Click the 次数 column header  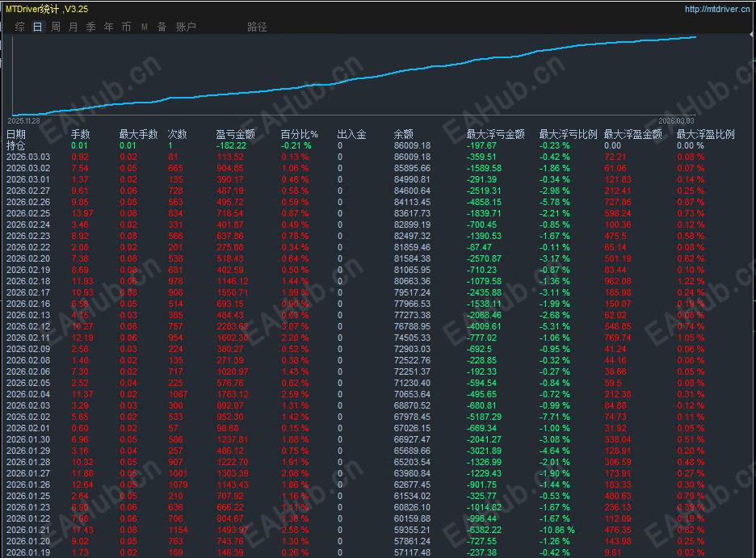[x=178, y=134]
